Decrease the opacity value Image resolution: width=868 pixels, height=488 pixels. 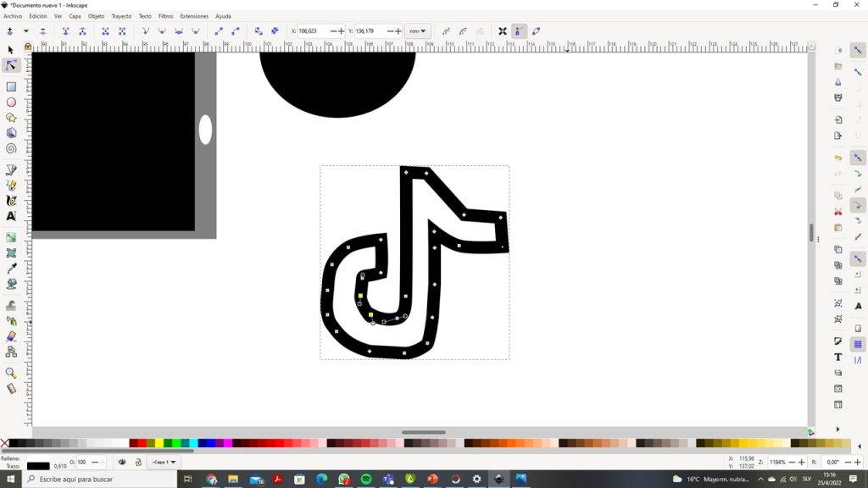95,462
